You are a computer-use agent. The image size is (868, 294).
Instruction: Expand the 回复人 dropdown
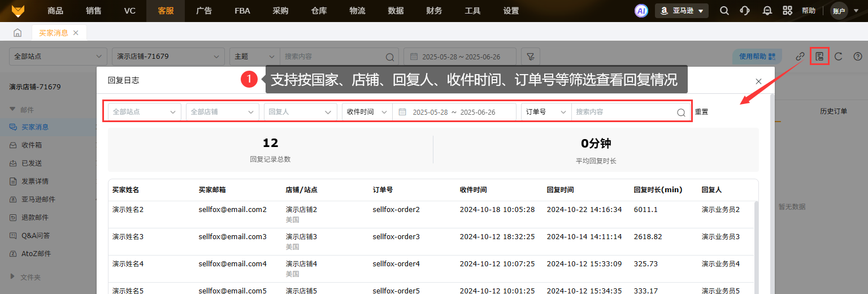point(300,112)
